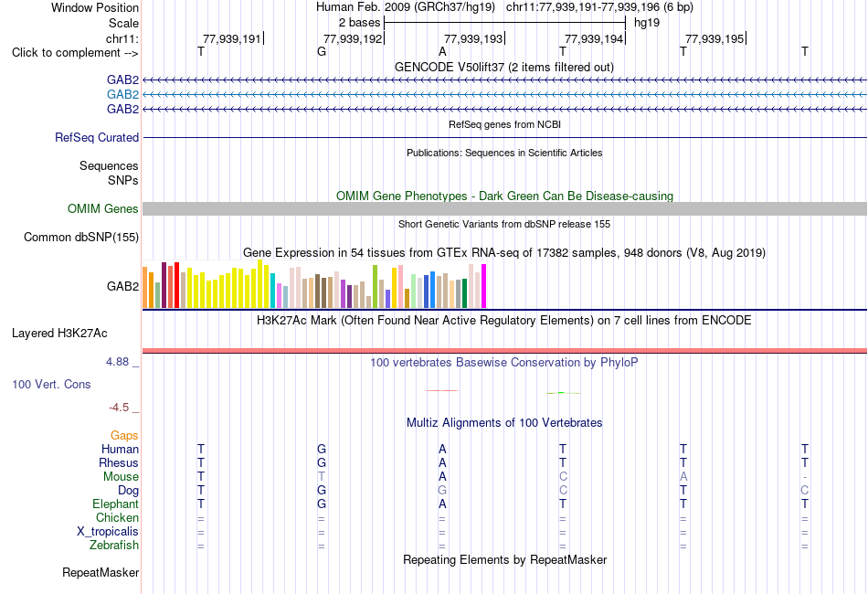Click the "chr11:" ruler label
868x594 pixels.
[x=122, y=38]
